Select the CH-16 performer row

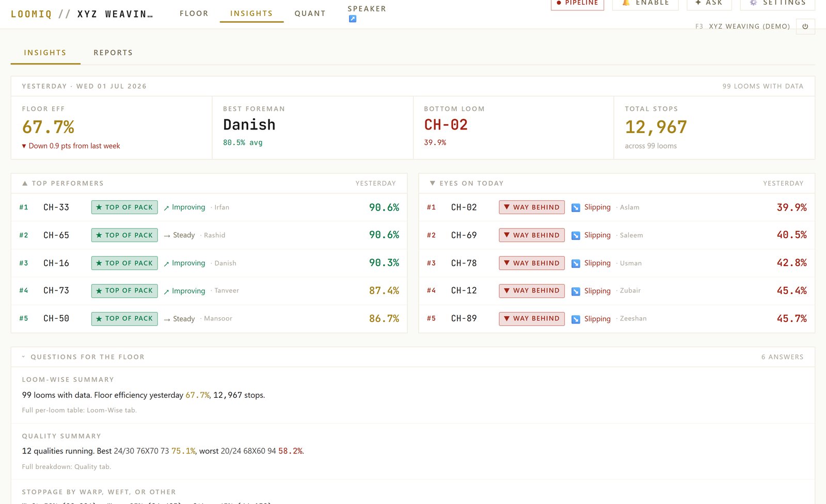(209, 263)
